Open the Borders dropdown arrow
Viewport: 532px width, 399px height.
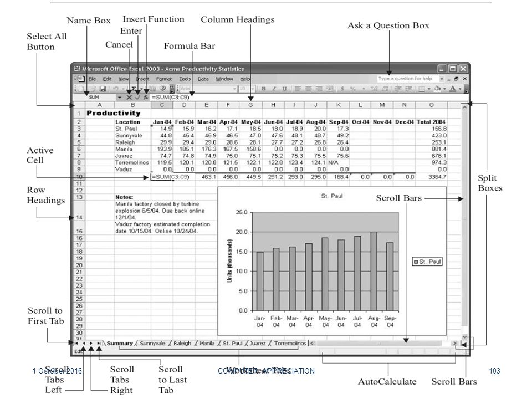point(429,89)
